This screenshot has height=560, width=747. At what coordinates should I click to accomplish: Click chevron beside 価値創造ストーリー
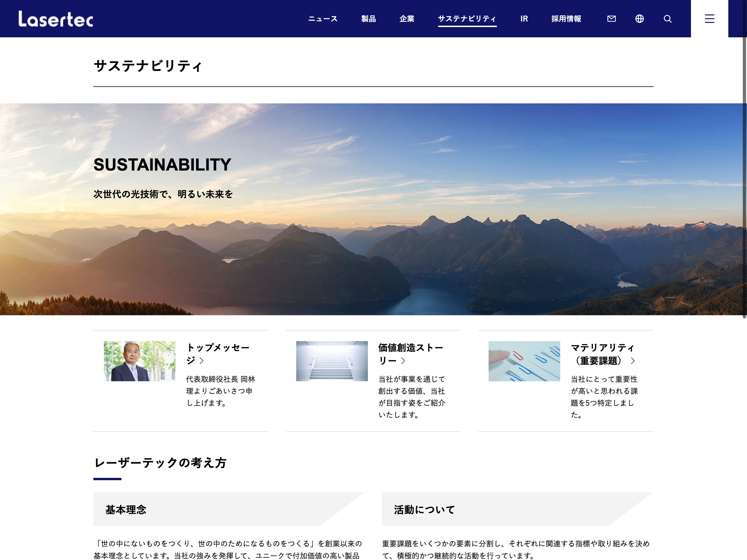pos(403,361)
